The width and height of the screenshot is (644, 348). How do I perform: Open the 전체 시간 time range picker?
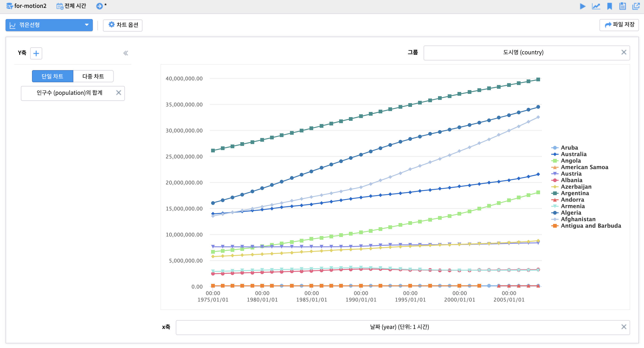[x=71, y=6]
